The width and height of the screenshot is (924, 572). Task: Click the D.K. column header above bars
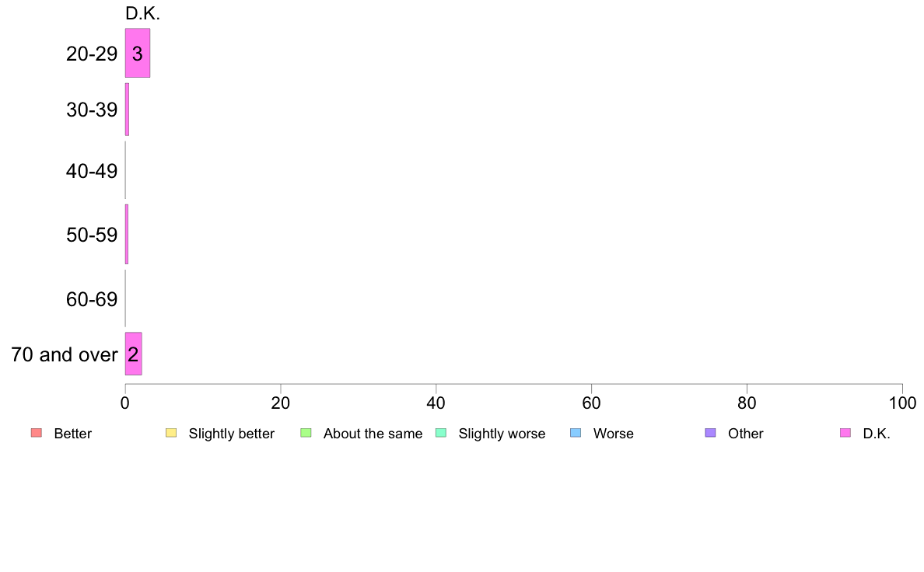click(x=142, y=13)
